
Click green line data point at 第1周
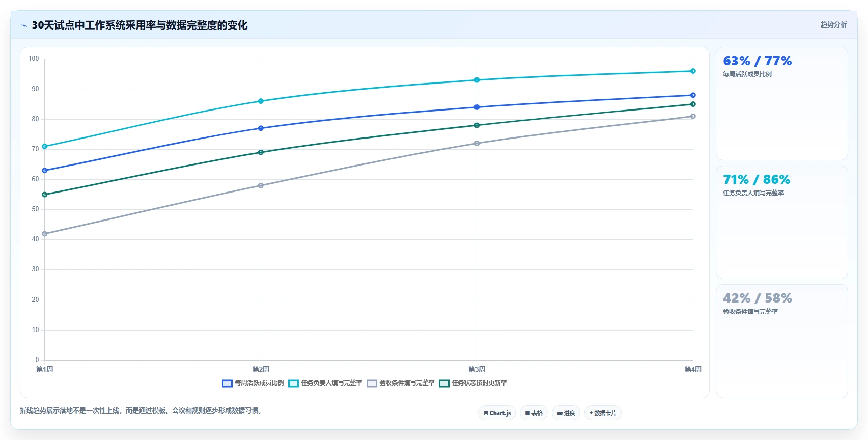point(45,195)
